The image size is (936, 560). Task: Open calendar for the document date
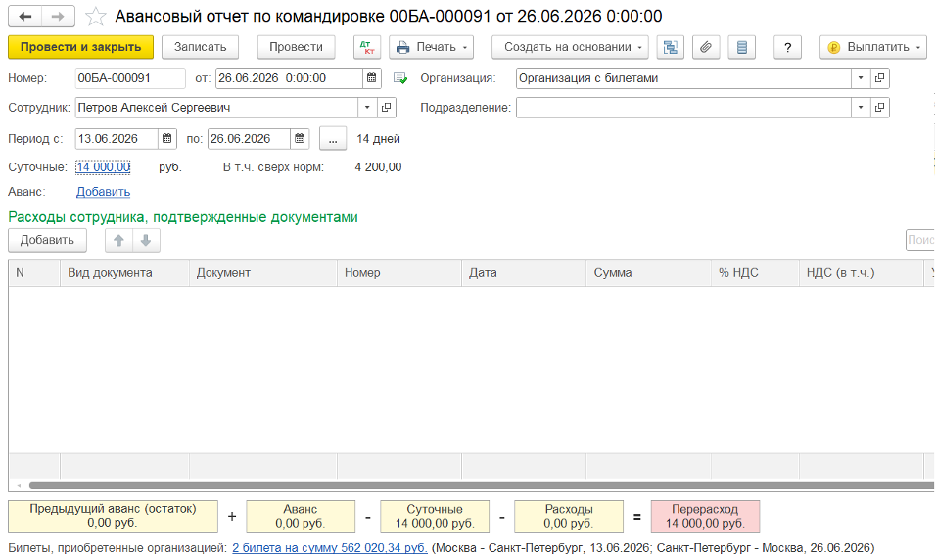(x=371, y=78)
